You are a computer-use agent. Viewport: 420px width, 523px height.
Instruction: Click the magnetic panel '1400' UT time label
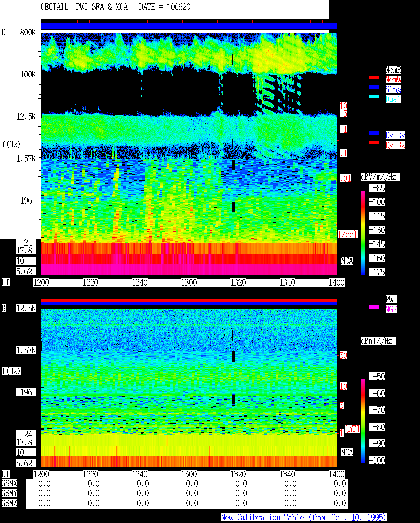pos(337,474)
